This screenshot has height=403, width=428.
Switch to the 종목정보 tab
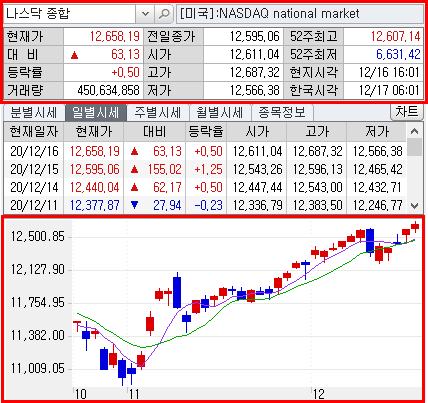(282, 113)
